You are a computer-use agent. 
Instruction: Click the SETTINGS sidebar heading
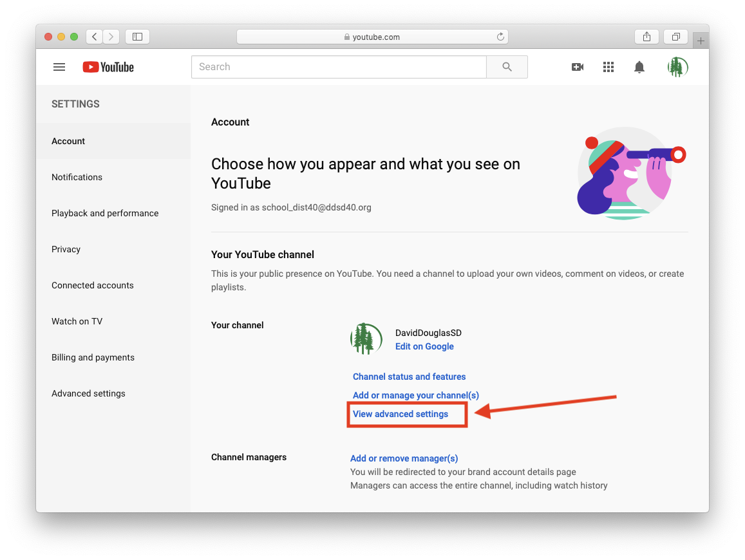click(75, 104)
